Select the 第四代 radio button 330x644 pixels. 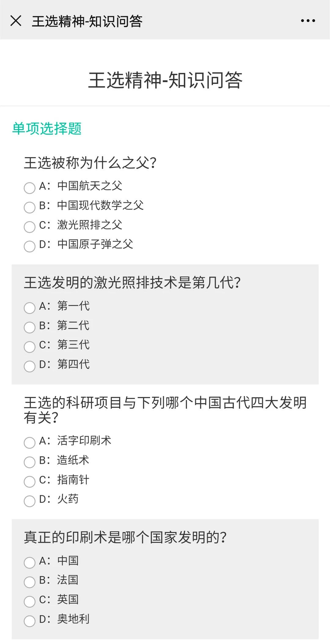pos(30,366)
